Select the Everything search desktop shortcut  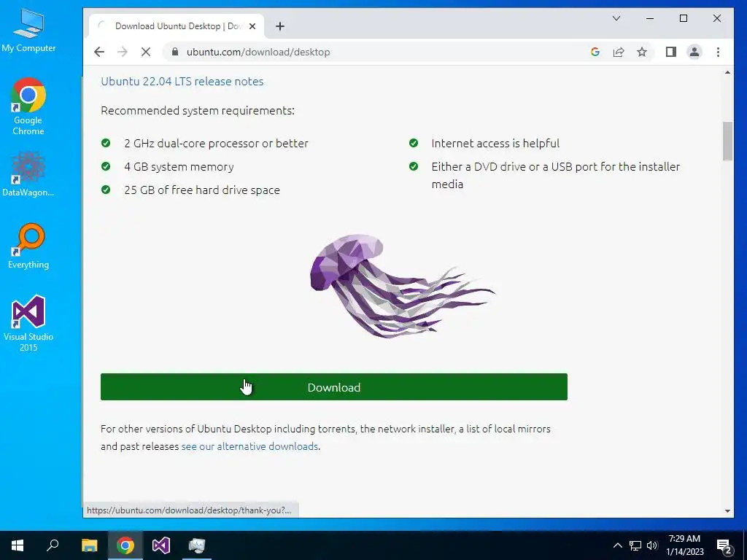tap(28, 246)
